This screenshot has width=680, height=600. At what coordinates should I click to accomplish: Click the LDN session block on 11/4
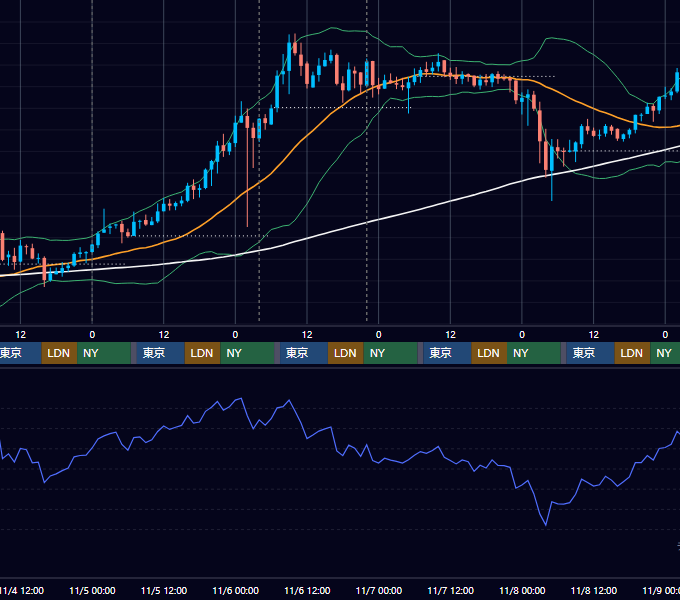point(59,353)
